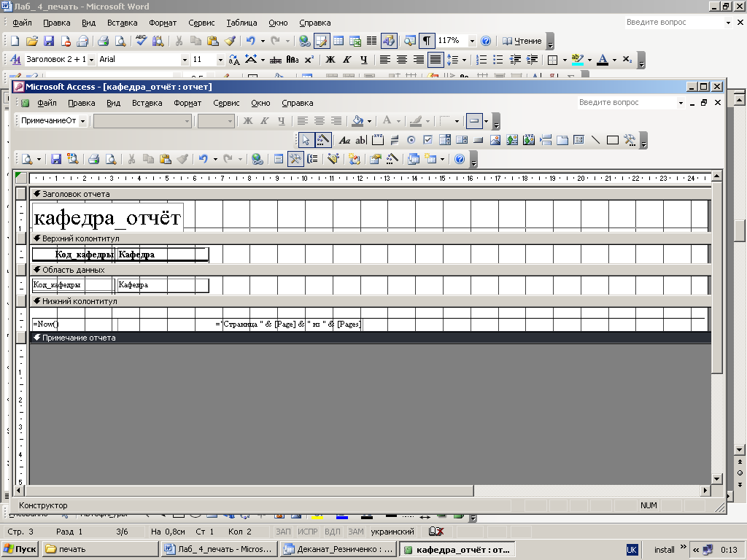747x560 pixels.
Task: Open the Special Effect dropdown arrow
Action: [486, 121]
